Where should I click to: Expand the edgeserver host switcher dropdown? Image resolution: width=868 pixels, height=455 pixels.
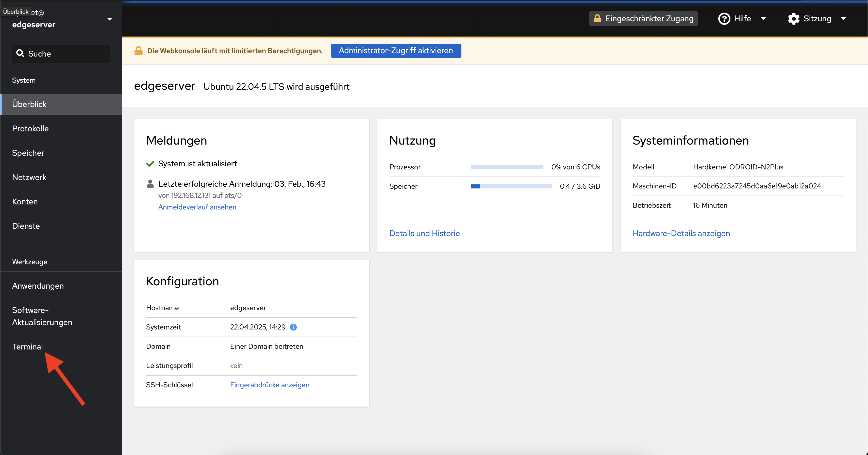(109, 19)
